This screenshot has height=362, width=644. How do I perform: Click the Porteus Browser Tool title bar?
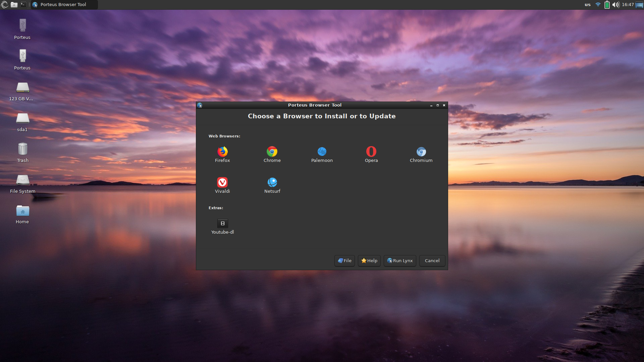315,105
